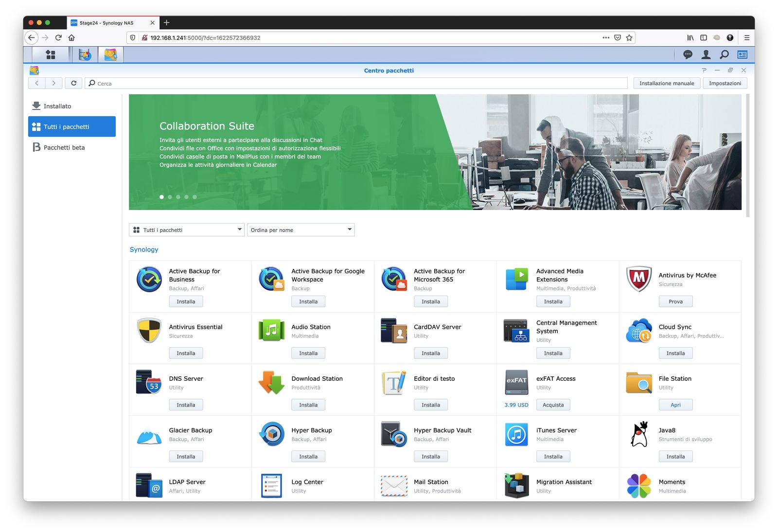Click the Hyper Backup Vault icon
Screen dimensions: 778x532
coord(394,434)
